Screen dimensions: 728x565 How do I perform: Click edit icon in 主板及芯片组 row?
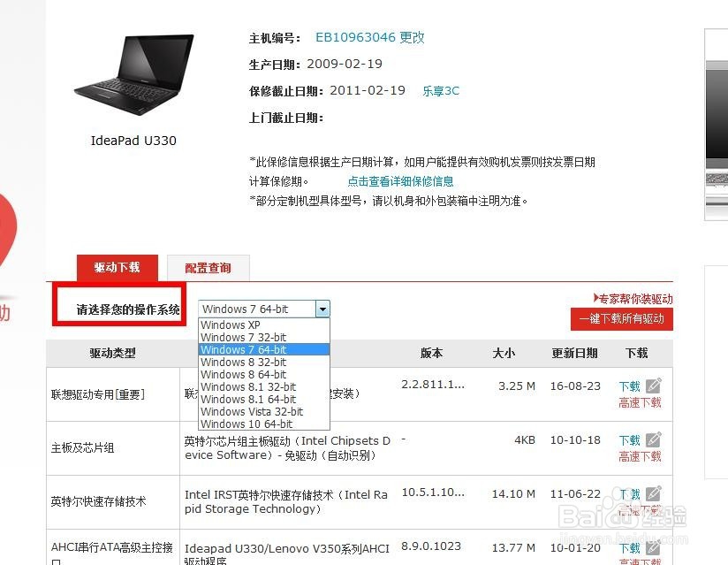coord(654,439)
